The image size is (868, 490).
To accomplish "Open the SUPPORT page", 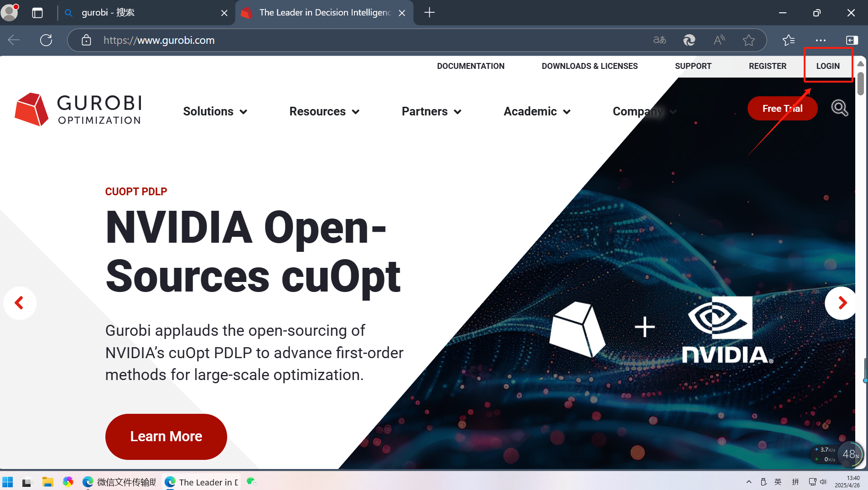I will [693, 66].
